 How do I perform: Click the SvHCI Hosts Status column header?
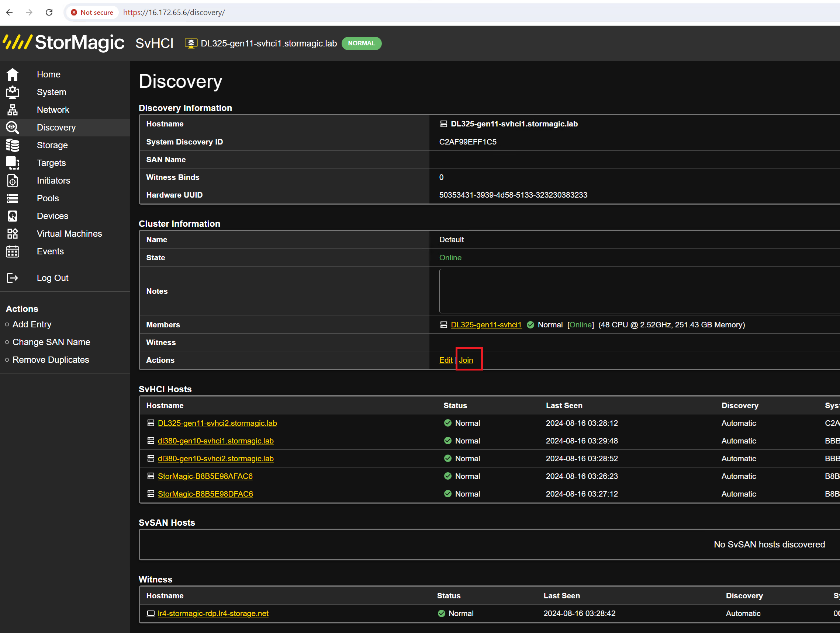pos(455,405)
